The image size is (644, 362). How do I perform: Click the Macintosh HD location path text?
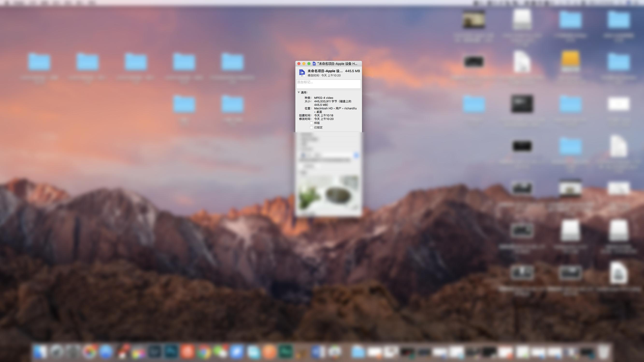tap(323, 108)
